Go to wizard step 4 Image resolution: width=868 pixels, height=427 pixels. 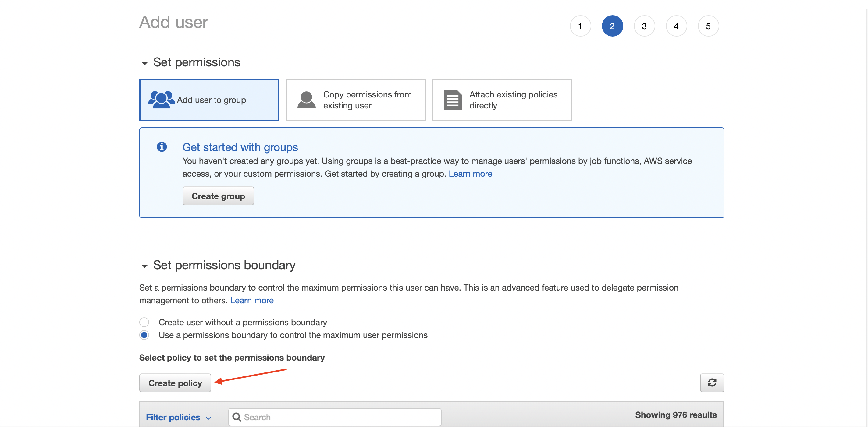[676, 26]
